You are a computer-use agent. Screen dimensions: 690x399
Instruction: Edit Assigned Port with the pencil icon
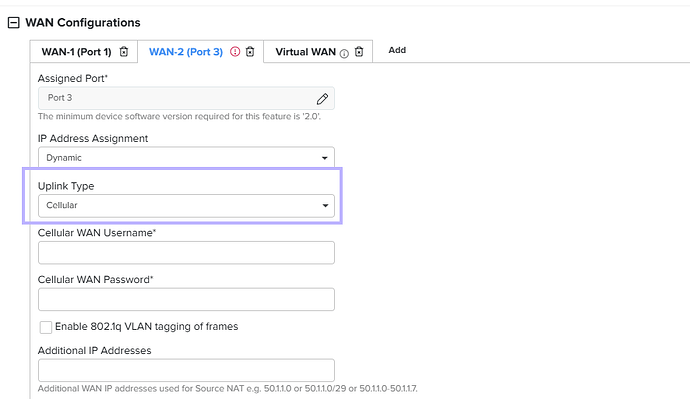click(x=322, y=99)
